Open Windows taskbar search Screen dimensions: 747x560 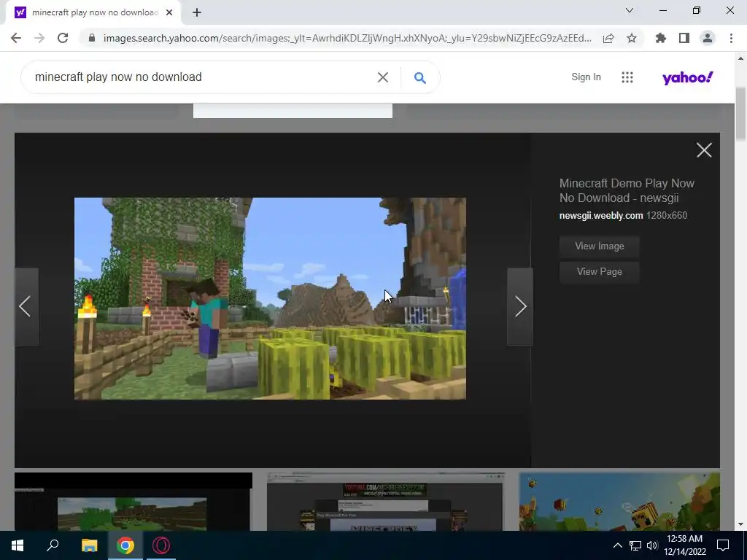pos(53,545)
